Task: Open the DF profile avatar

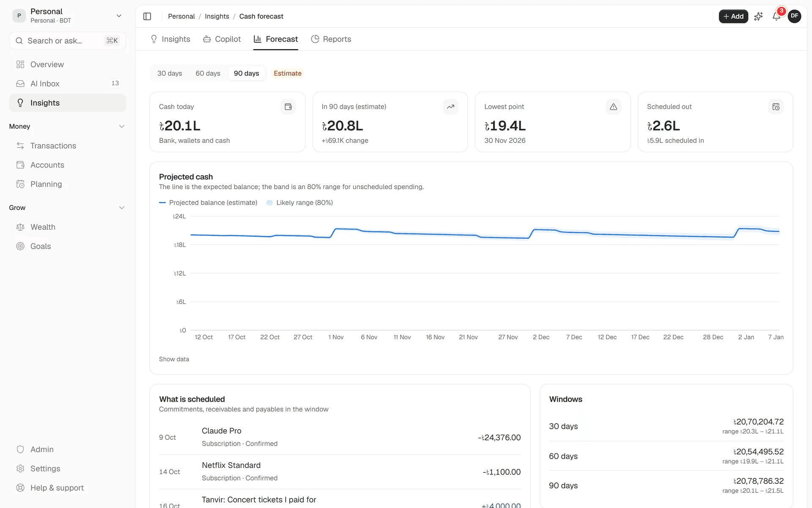Action: click(x=795, y=16)
